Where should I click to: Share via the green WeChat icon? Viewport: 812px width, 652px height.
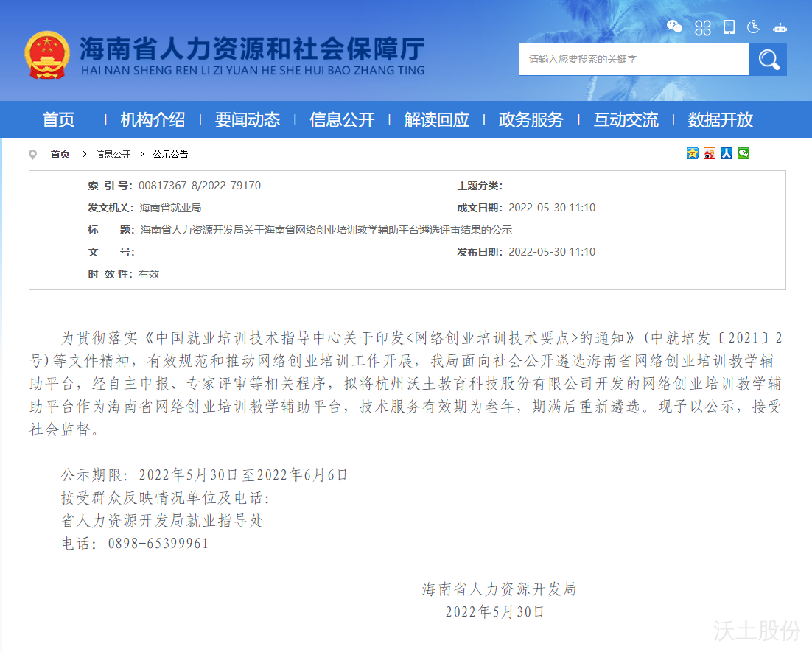coord(743,153)
